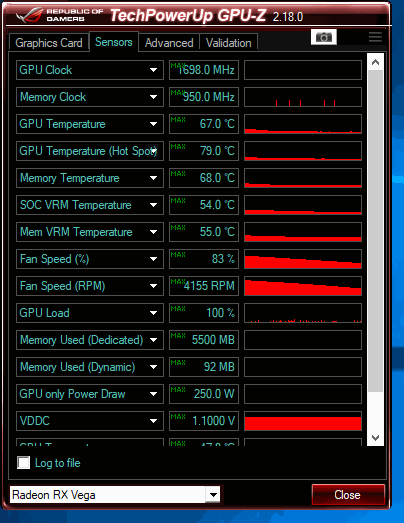Expand the Memory Temperature dropdown
The height and width of the screenshot is (523, 404).
[153, 178]
